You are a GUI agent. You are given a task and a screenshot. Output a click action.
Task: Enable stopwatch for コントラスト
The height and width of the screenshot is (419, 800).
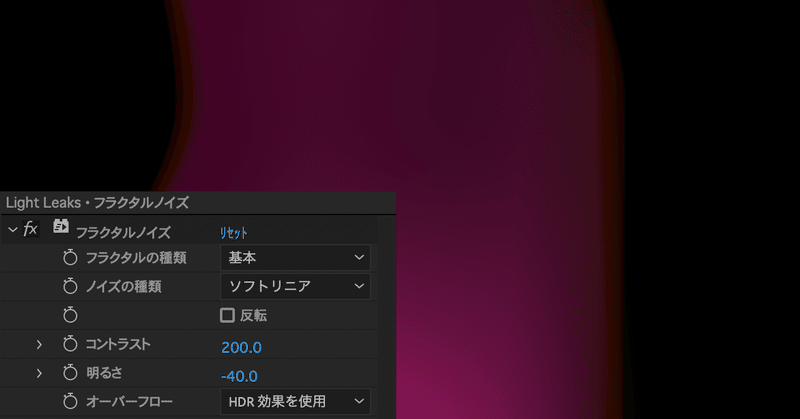point(70,344)
